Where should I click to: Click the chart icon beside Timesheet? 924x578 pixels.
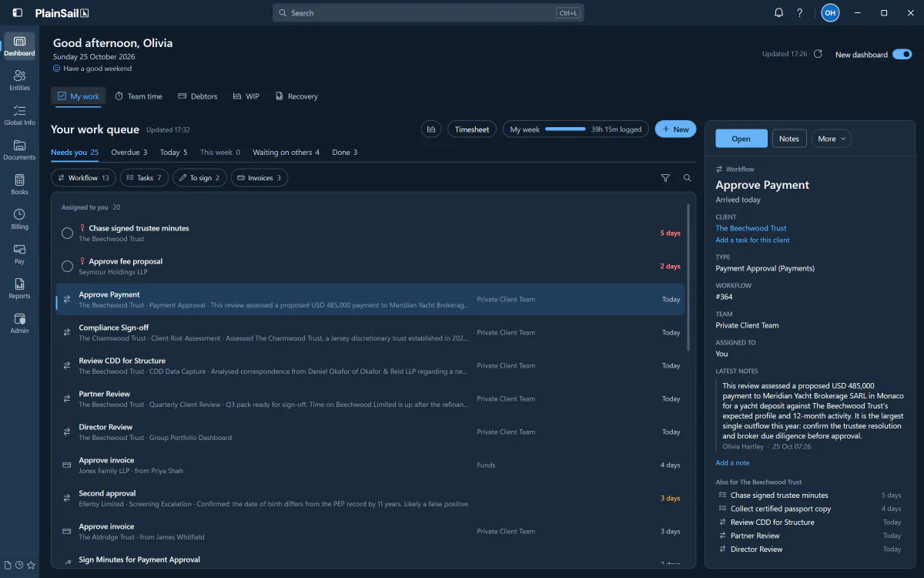[432, 129]
